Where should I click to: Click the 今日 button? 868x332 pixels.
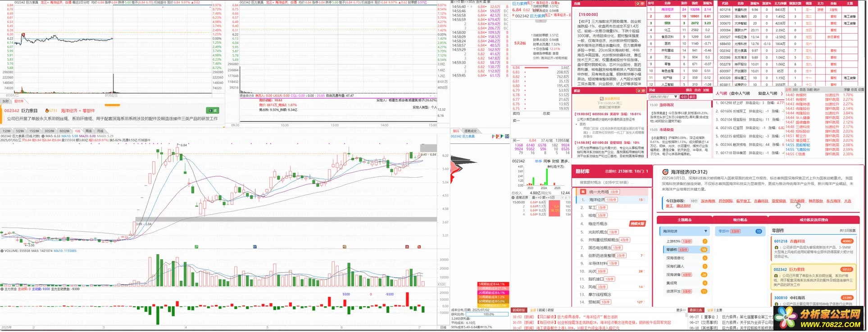(x=683, y=97)
